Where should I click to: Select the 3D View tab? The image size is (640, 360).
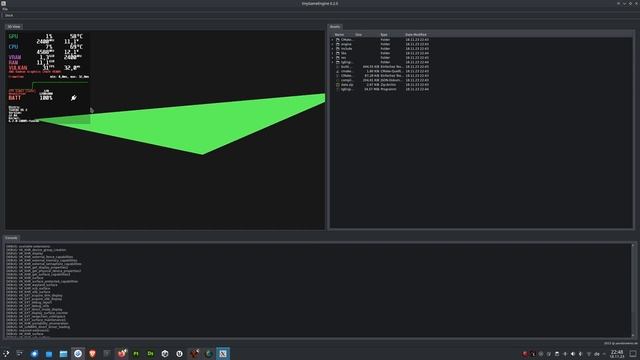click(14, 27)
